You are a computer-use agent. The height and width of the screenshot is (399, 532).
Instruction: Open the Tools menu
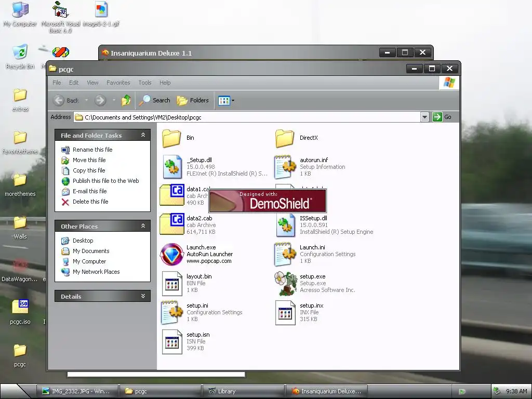pos(145,83)
